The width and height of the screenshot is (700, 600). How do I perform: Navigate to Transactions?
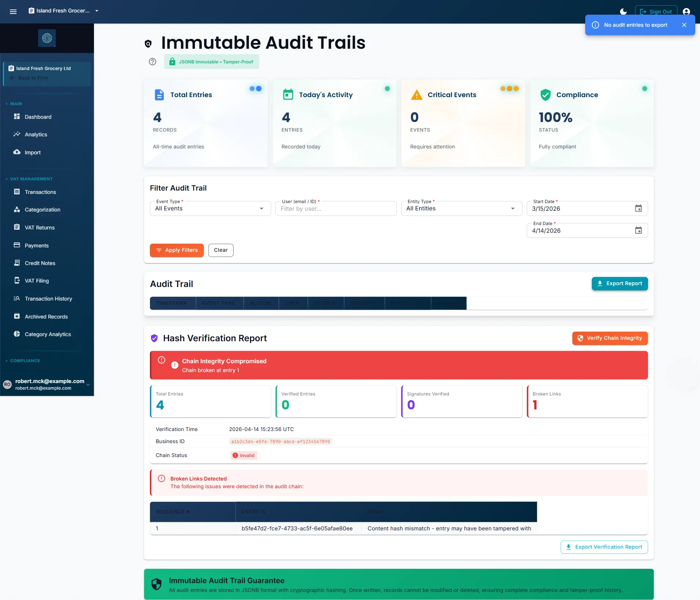40,192
